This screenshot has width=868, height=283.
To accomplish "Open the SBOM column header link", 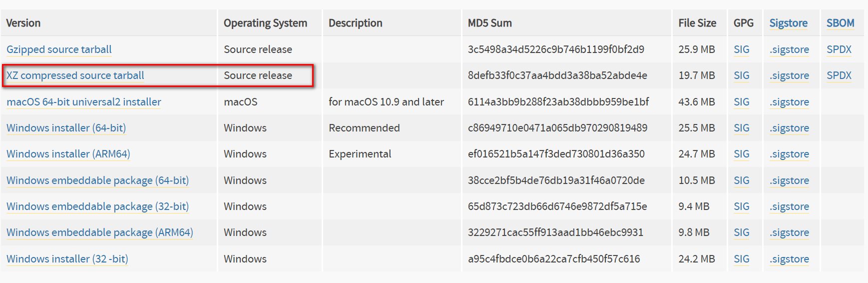I will pos(840,23).
